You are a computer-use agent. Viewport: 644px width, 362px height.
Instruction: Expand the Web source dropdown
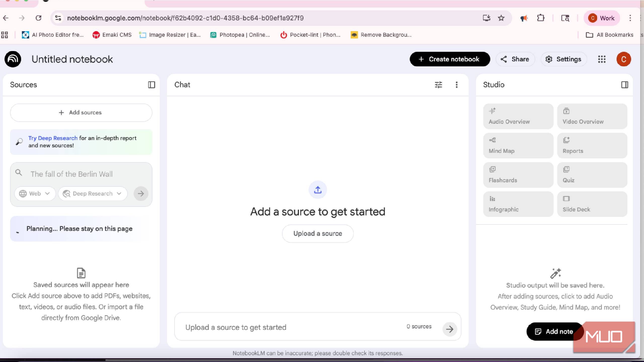pyautogui.click(x=35, y=194)
